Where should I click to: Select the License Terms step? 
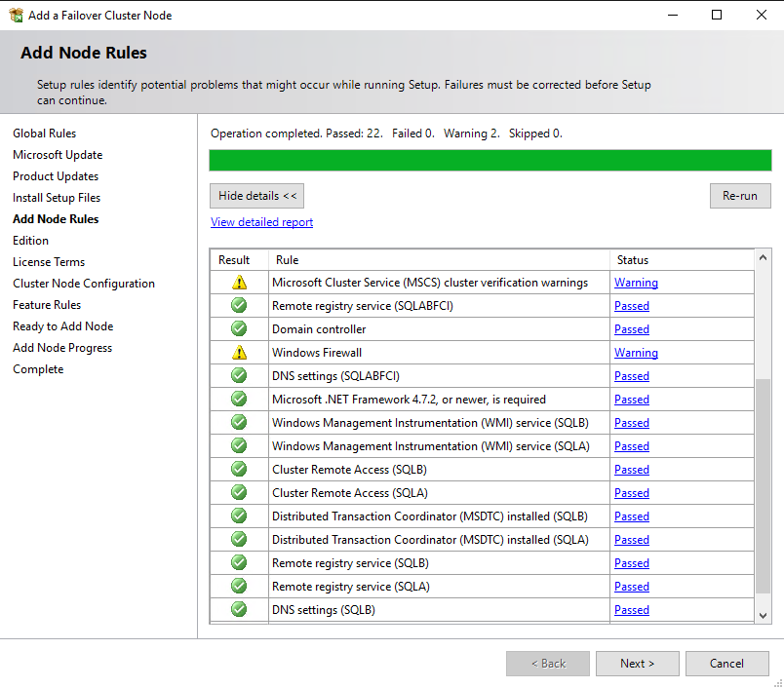pos(49,262)
